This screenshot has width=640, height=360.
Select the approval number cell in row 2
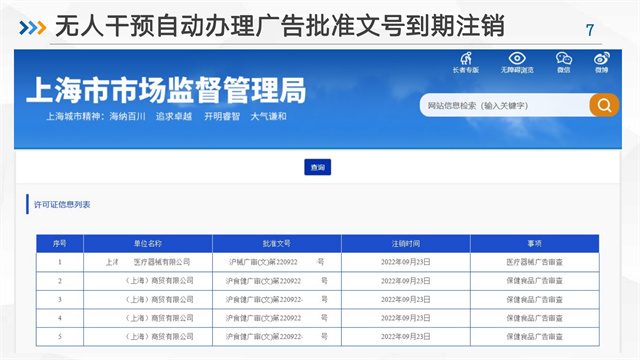tap(277, 281)
